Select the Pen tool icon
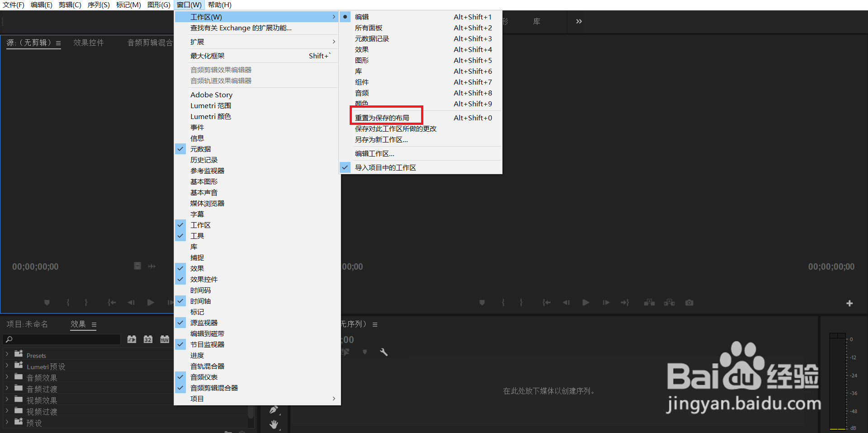This screenshot has width=868, height=433. coord(274,409)
